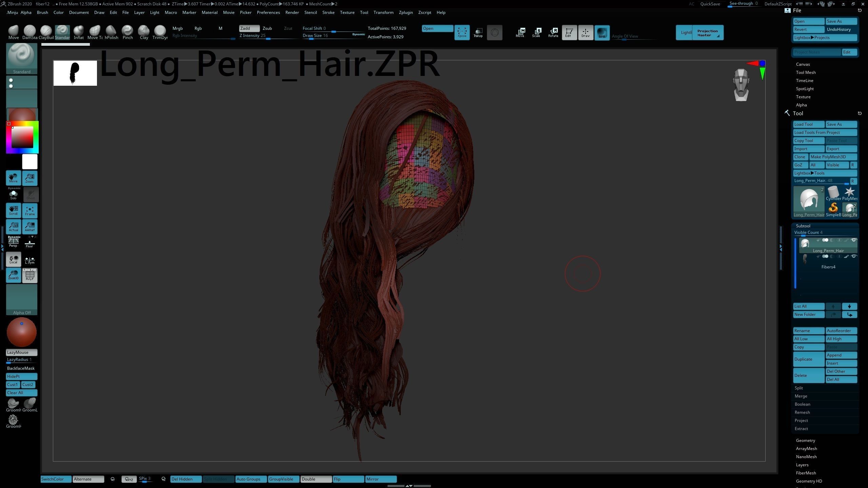The height and width of the screenshot is (488, 868).
Task: Enable the Transp transparency icon
Action: (x=478, y=33)
